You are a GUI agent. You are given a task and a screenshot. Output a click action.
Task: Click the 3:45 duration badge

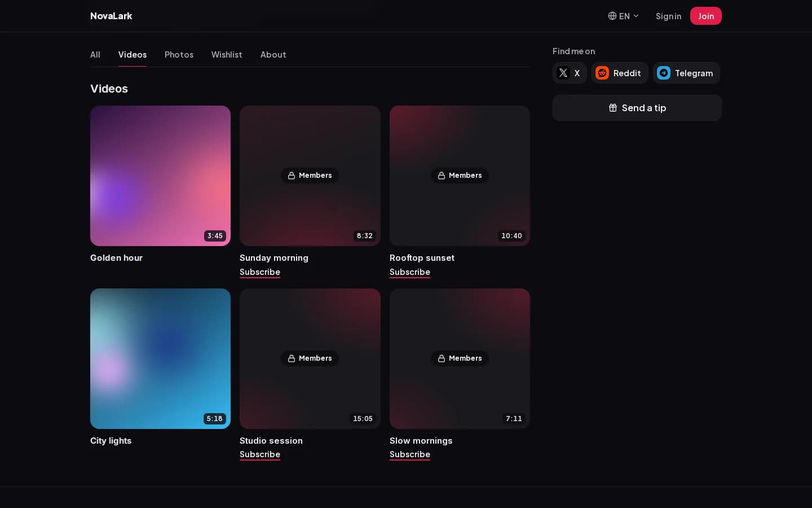215,236
